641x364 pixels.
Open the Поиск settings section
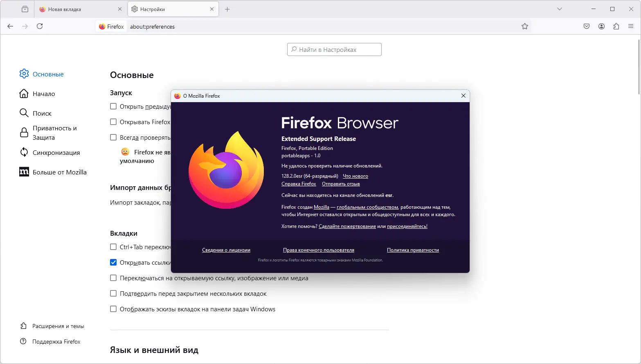click(x=41, y=113)
